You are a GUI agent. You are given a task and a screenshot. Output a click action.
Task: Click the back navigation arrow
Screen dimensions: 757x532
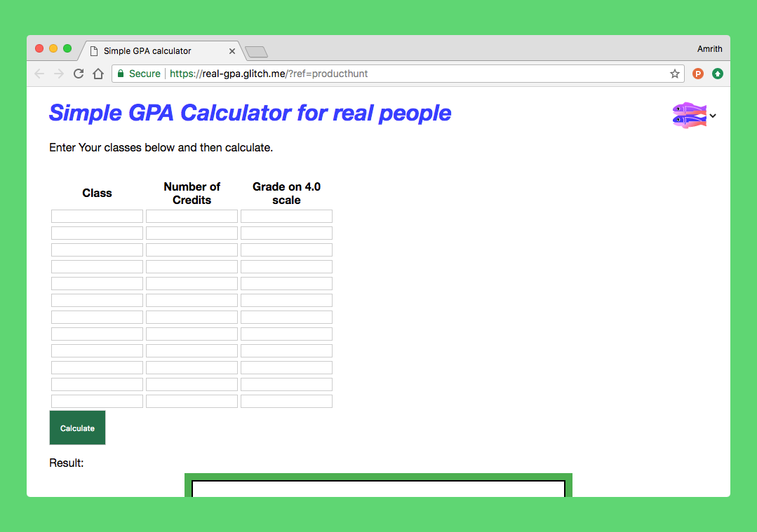39,73
